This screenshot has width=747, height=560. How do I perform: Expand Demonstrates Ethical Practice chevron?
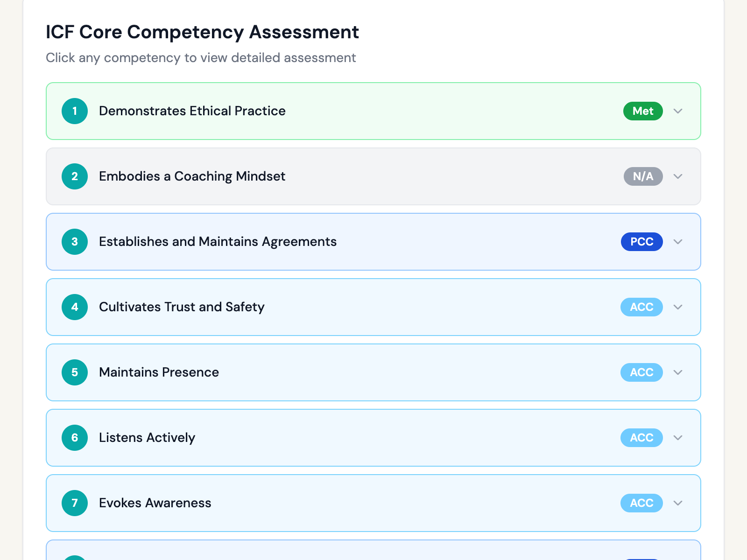tap(678, 111)
